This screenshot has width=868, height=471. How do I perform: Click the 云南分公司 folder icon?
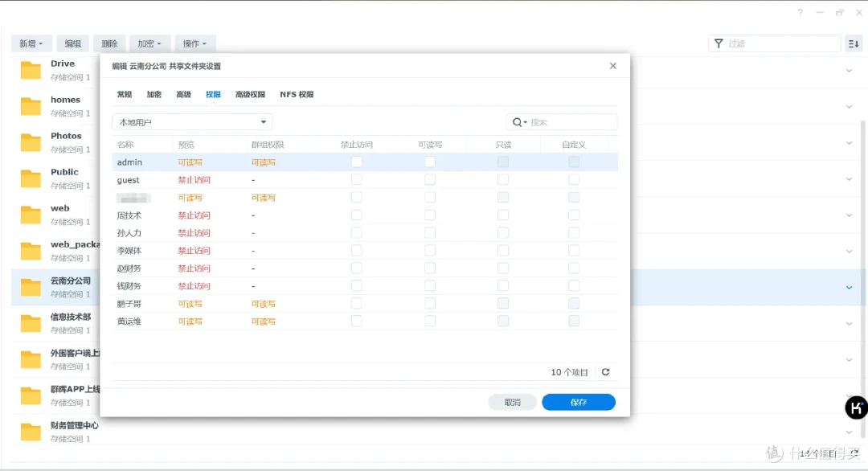(31, 287)
